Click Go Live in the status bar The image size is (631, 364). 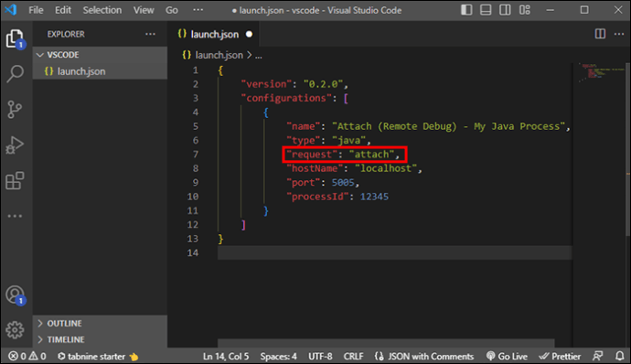pyautogui.click(x=507, y=357)
